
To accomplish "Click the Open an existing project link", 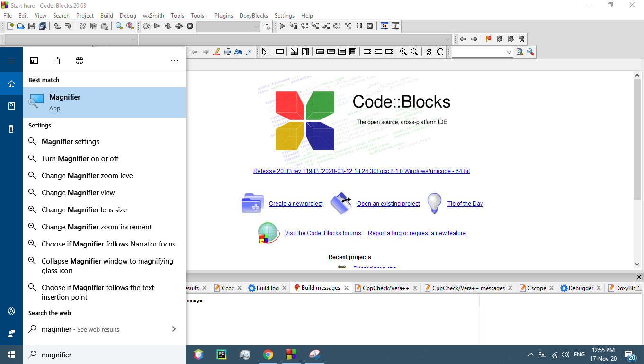I will 388,204.
